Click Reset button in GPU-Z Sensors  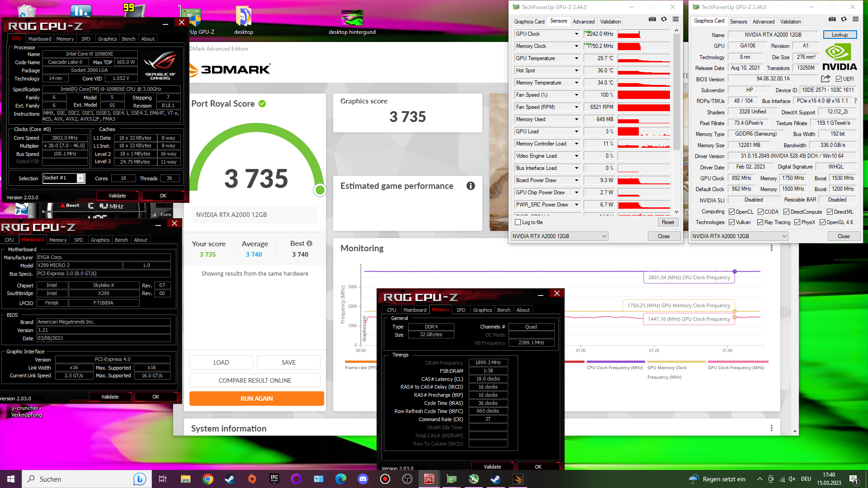[667, 222]
